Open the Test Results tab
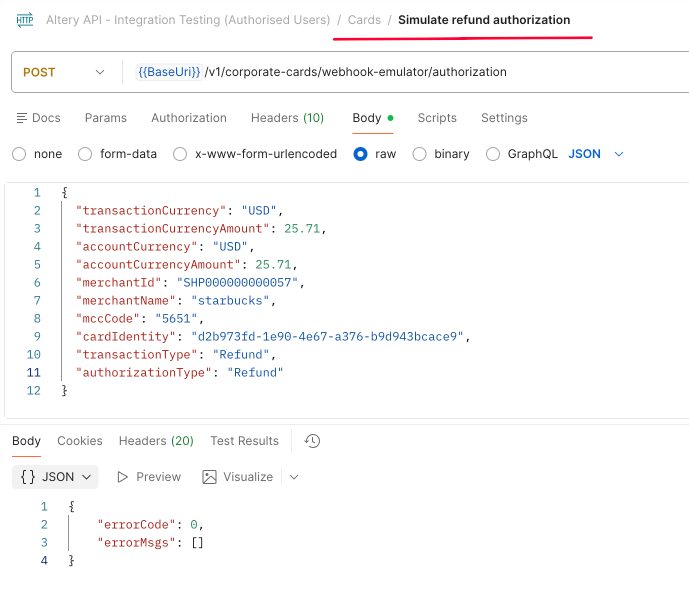This screenshot has width=689, height=591. (x=244, y=441)
